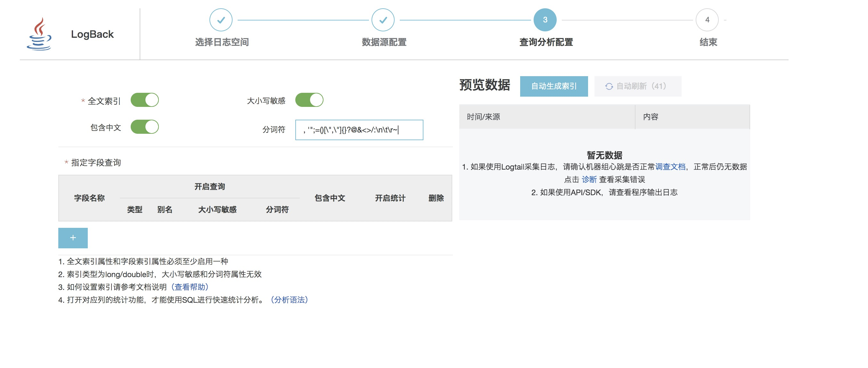Click the 预览数据 heading
The height and width of the screenshot is (368, 868).
pos(485,85)
